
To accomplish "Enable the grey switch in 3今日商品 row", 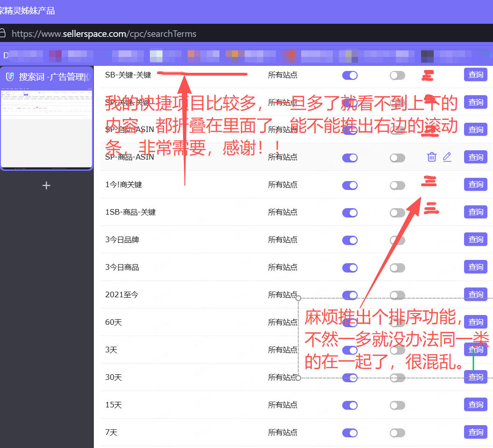I will (x=397, y=267).
